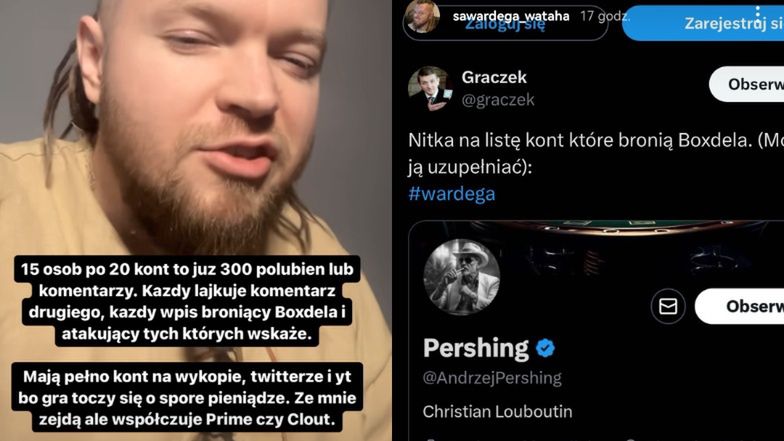
Task: Click the Graczek display name
Action: 494,77
